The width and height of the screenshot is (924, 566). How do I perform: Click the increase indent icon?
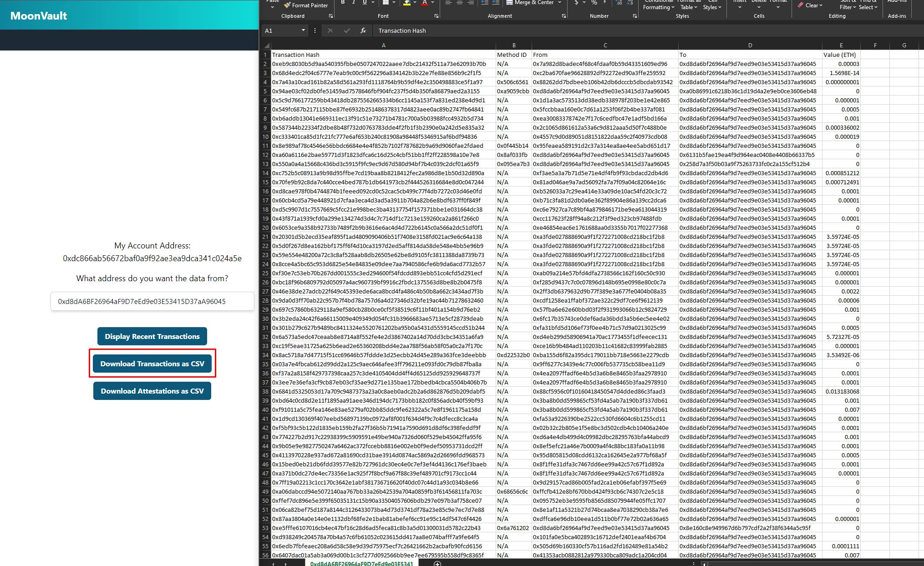click(496, 3)
